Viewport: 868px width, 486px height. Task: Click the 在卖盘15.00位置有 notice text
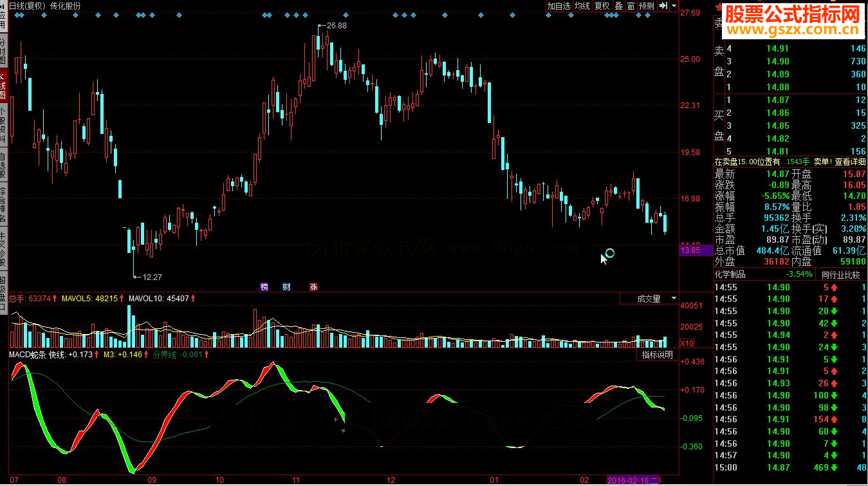click(747, 162)
